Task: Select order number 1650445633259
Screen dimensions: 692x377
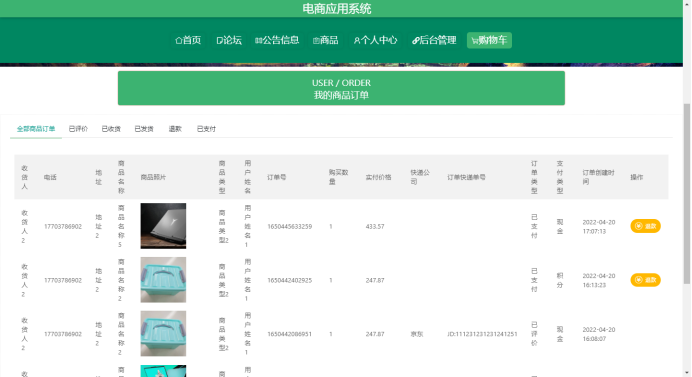Action: click(x=290, y=226)
